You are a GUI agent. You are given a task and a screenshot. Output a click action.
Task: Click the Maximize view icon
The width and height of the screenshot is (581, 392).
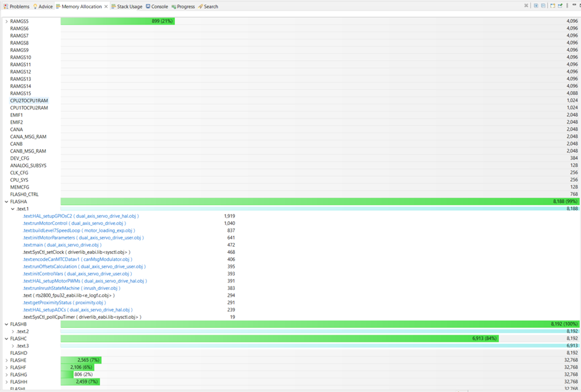point(580,6)
